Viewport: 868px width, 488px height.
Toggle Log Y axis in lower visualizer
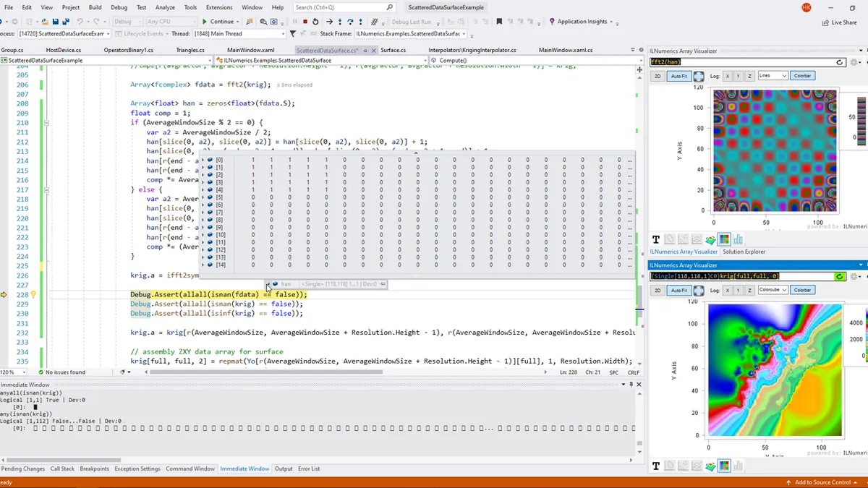[739, 290]
